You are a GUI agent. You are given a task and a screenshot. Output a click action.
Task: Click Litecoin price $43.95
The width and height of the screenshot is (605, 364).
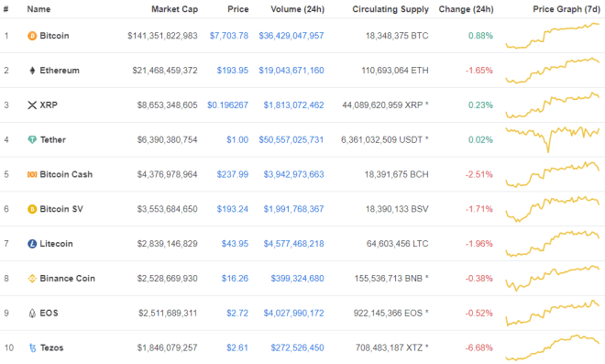235,244
